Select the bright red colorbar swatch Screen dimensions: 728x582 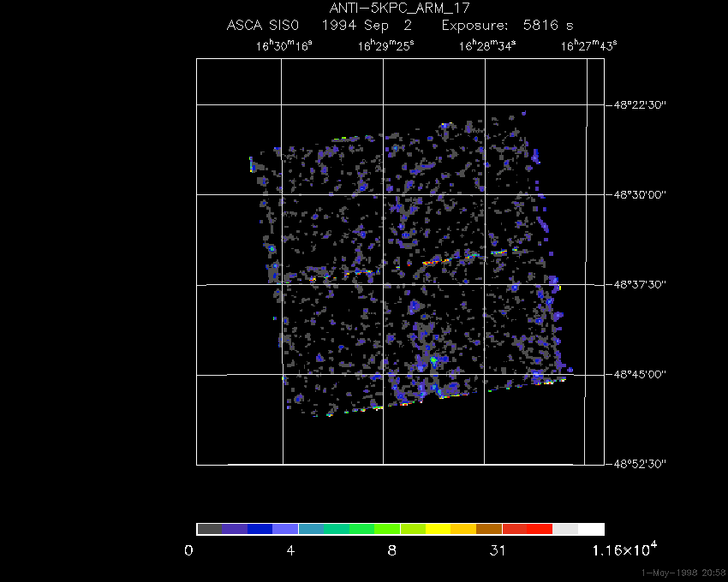(x=540, y=529)
